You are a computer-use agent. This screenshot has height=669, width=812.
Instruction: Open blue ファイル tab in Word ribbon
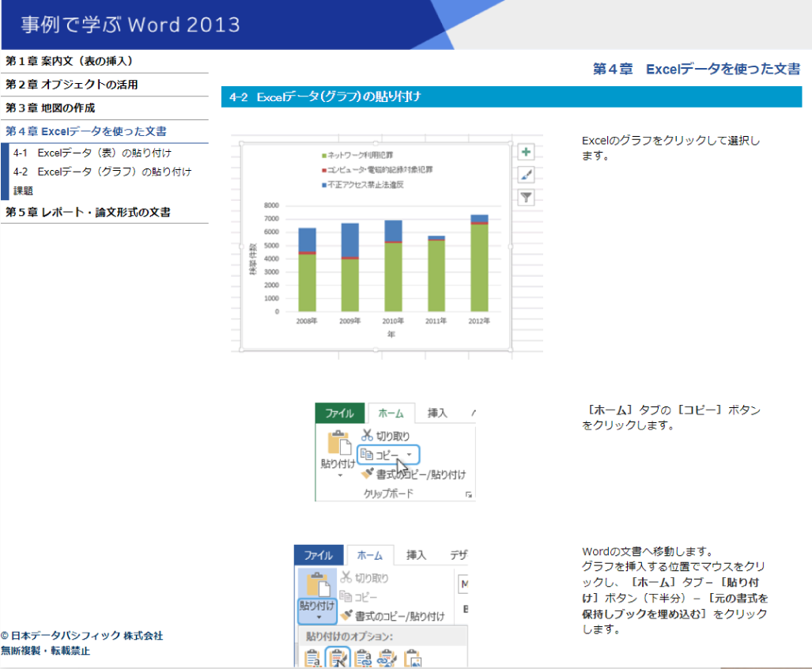318,555
